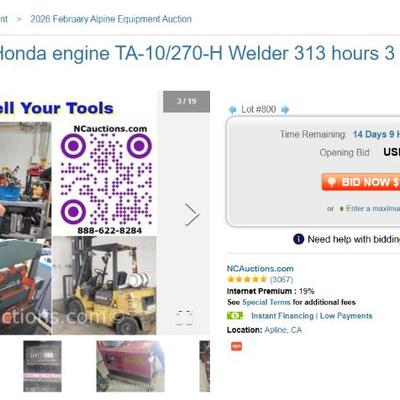Go to previous lot arrow
400x400 pixels.
tap(232, 109)
